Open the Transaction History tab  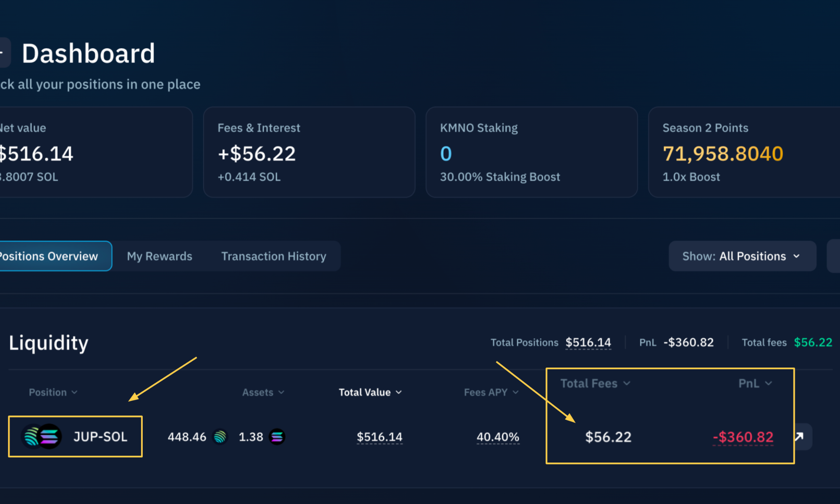coord(273,256)
